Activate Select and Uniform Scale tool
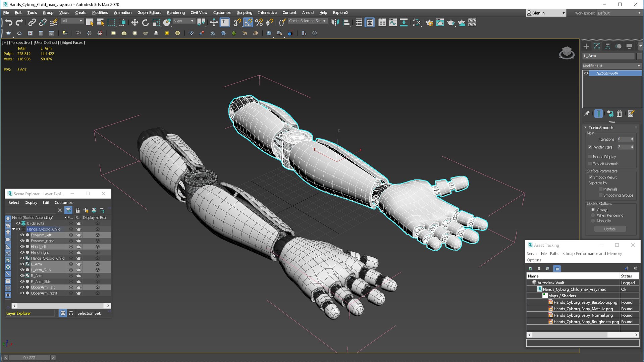Image resolution: width=644 pixels, height=362 pixels. tap(156, 22)
